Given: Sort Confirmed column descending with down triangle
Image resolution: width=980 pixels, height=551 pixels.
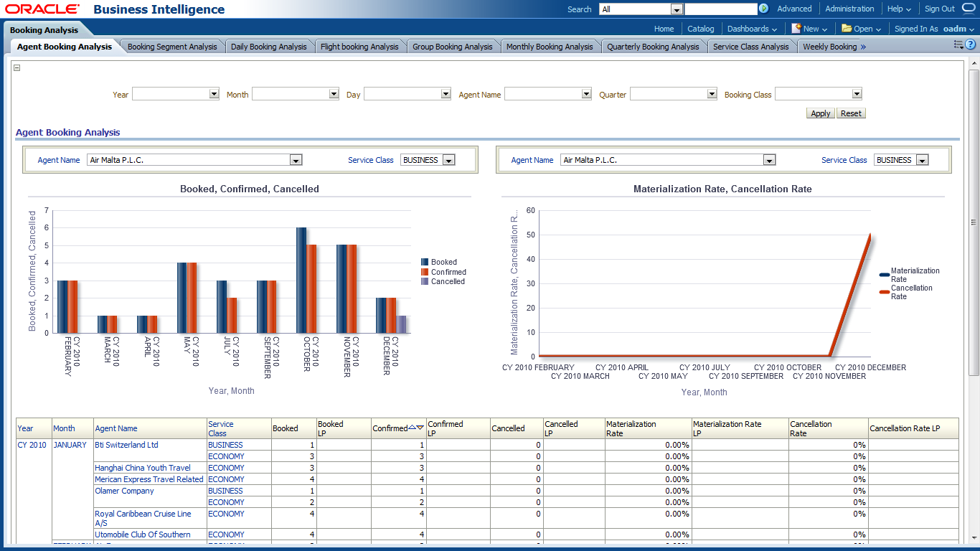Looking at the screenshot, I should coord(420,428).
